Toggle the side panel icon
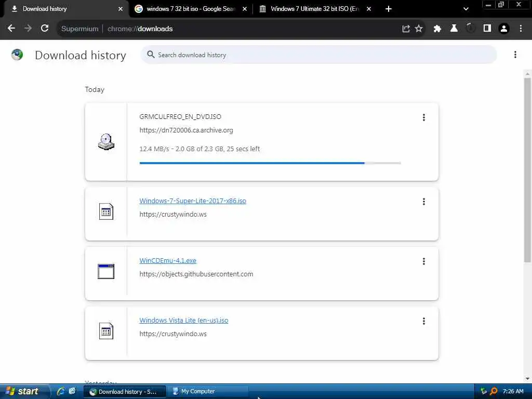The height and width of the screenshot is (399, 532). 487,29
